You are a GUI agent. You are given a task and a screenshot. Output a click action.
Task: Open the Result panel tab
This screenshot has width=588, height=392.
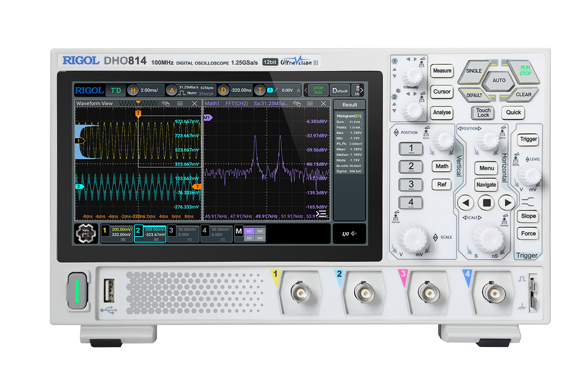pos(349,104)
